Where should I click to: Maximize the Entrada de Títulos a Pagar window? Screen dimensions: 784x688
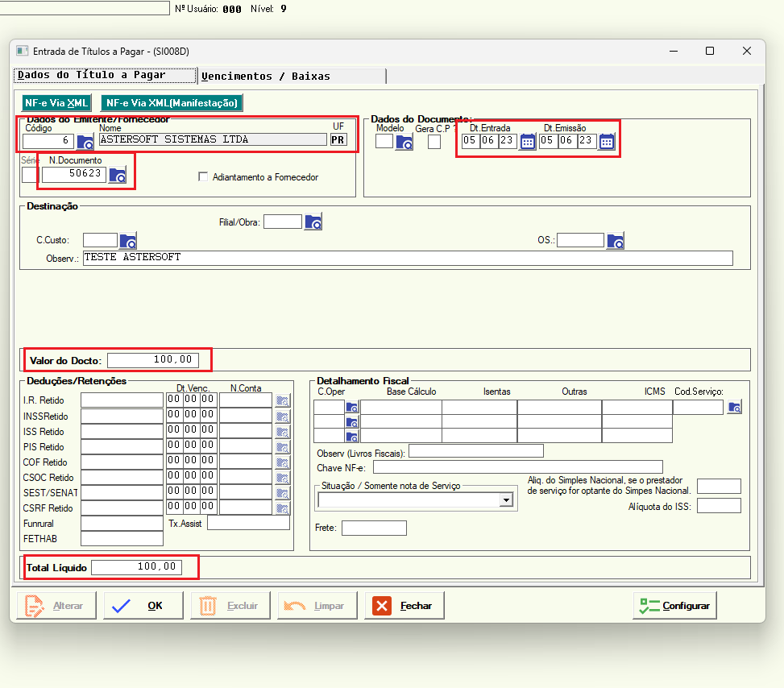710,51
